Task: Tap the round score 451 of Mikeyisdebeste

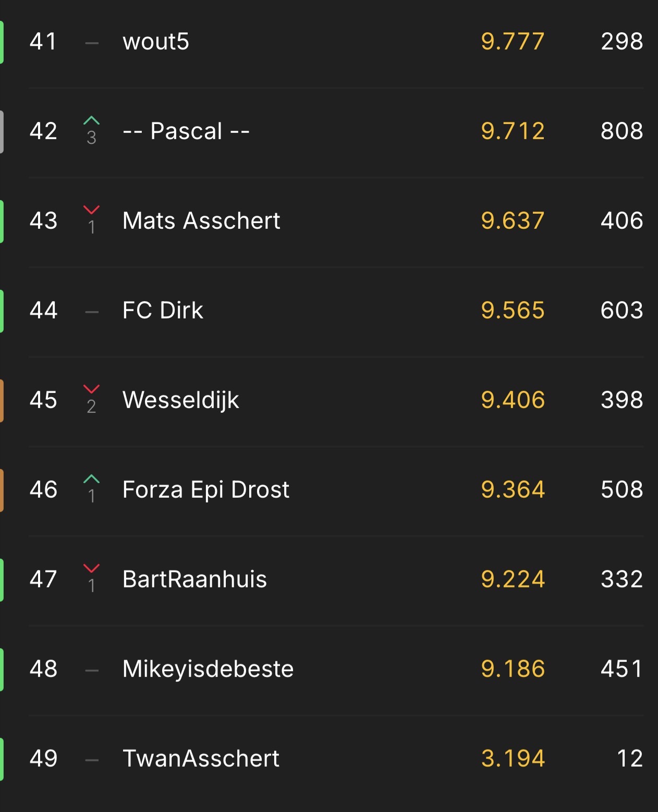Action: 622,669
